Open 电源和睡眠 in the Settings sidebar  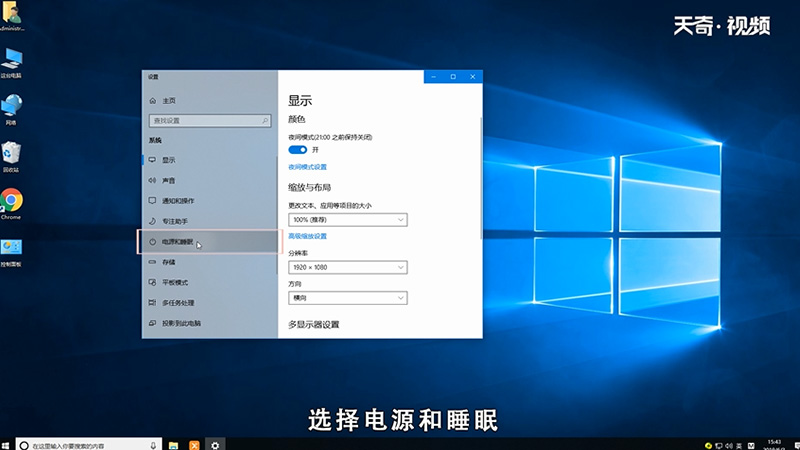pyautogui.click(x=210, y=242)
